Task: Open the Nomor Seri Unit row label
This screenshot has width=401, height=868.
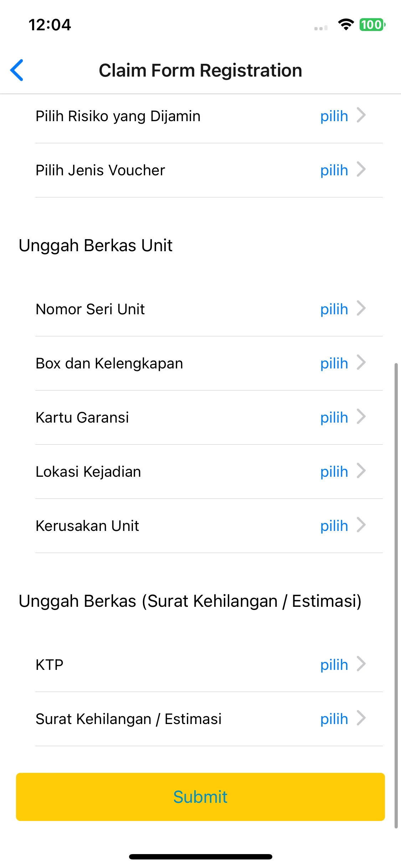Action: (x=90, y=309)
